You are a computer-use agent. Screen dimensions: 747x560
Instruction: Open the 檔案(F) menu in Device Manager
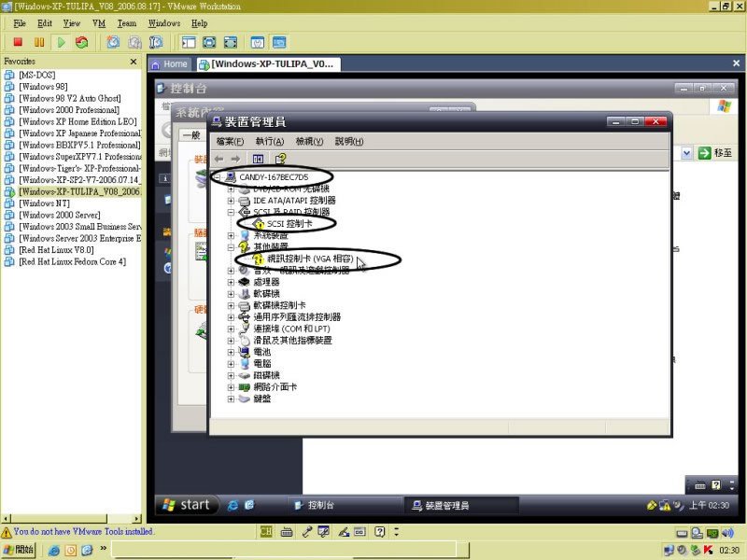[x=230, y=142]
